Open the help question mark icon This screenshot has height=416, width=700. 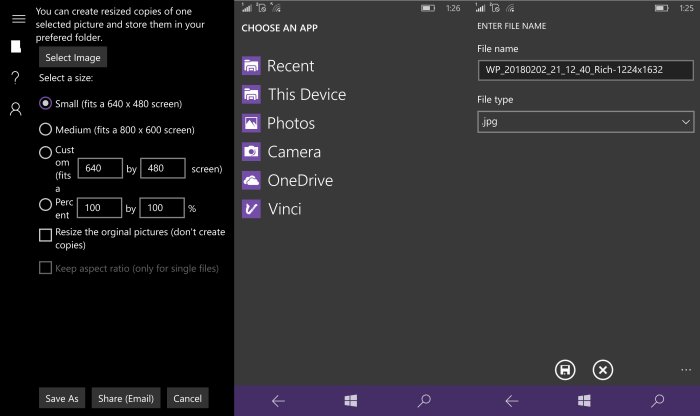(16, 78)
